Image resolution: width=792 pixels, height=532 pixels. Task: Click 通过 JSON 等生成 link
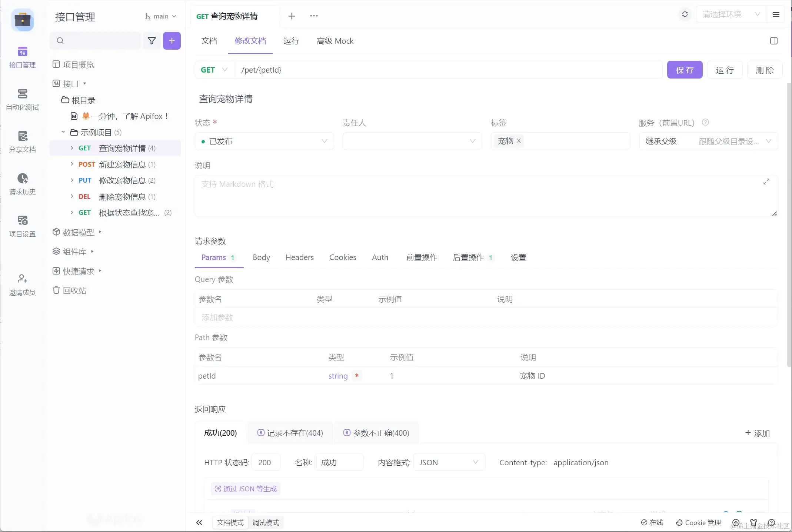pyautogui.click(x=246, y=489)
